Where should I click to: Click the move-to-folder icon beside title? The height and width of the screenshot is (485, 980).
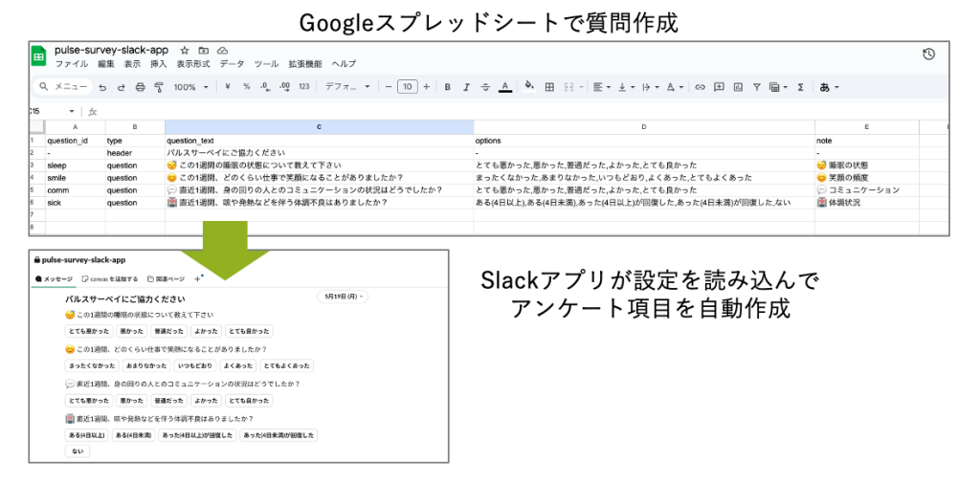203,51
